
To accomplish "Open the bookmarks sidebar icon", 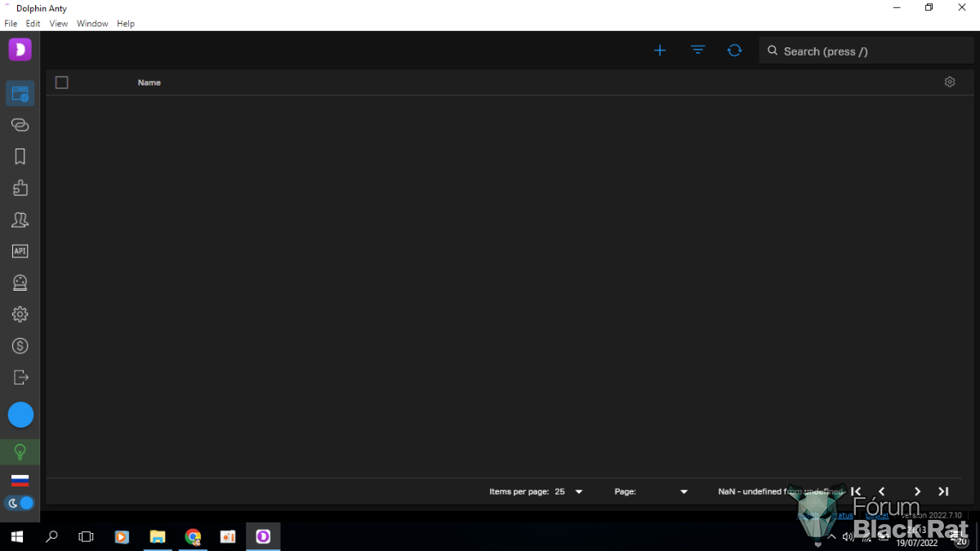I will tap(20, 157).
